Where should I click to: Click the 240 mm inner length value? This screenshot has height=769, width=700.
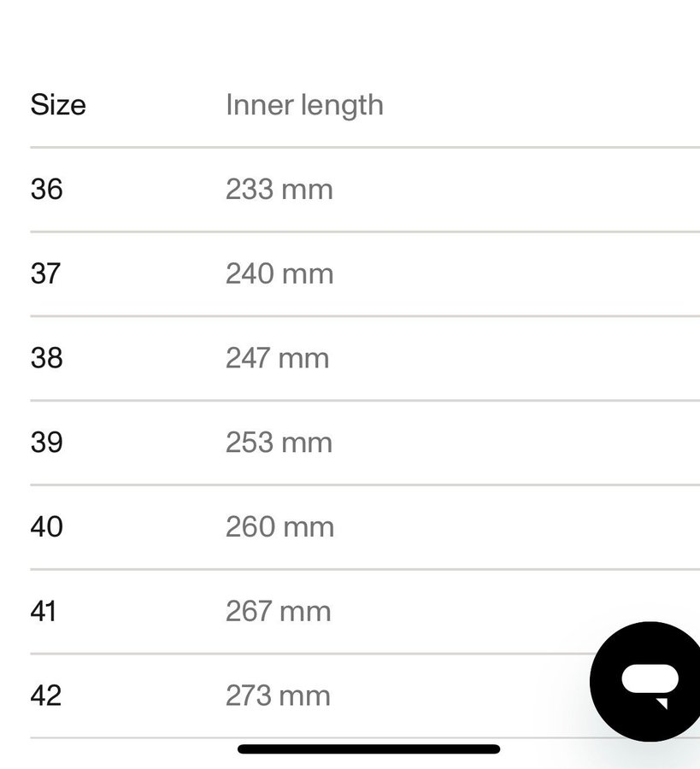coord(279,273)
